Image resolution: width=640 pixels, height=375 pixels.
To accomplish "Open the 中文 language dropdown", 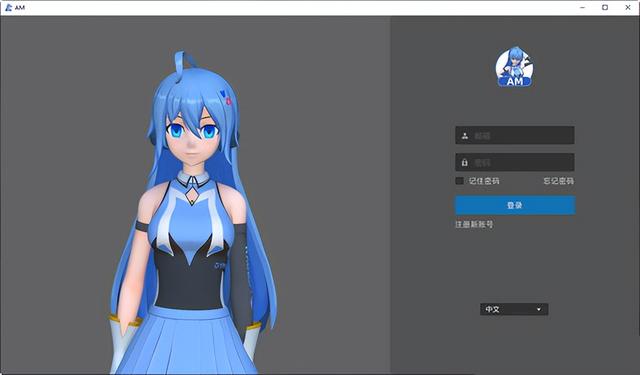I will (x=514, y=309).
